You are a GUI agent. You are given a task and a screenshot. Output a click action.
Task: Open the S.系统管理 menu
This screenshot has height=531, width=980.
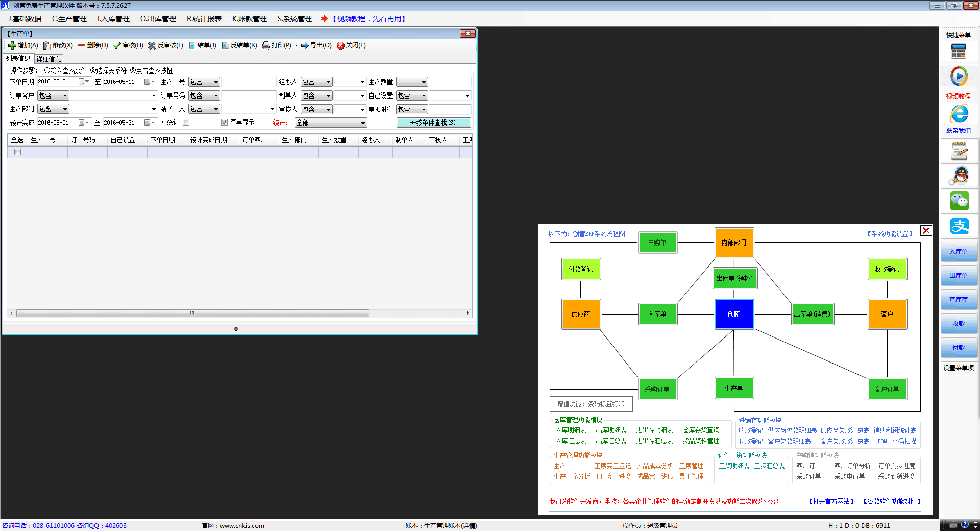coord(295,19)
